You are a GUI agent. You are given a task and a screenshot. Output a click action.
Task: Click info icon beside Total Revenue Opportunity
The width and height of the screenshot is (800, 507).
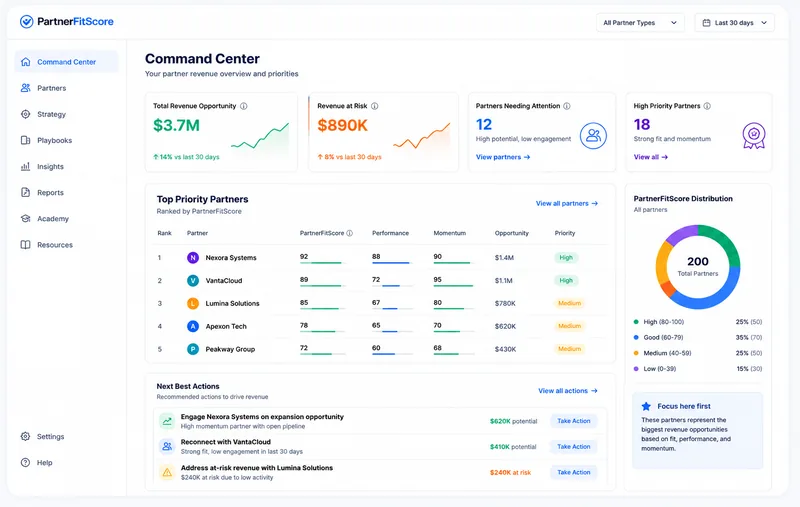click(x=244, y=106)
